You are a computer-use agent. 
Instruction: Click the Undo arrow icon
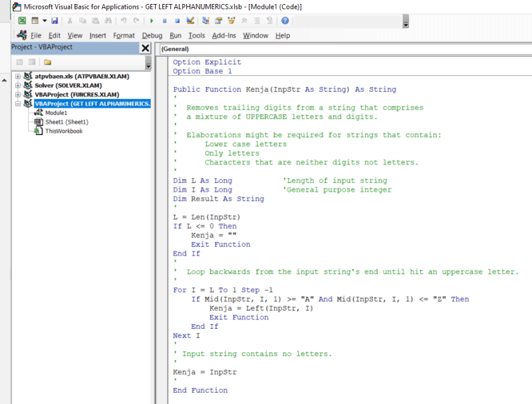pyautogui.click(x=124, y=21)
